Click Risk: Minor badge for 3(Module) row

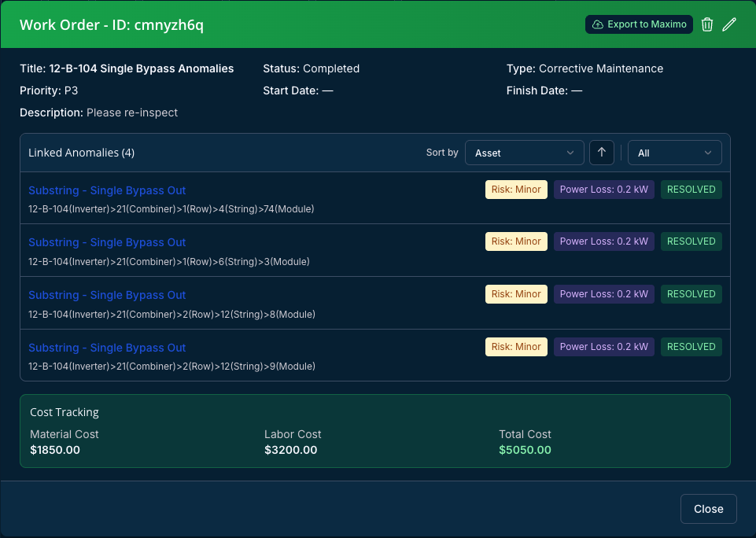click(516, 241)
